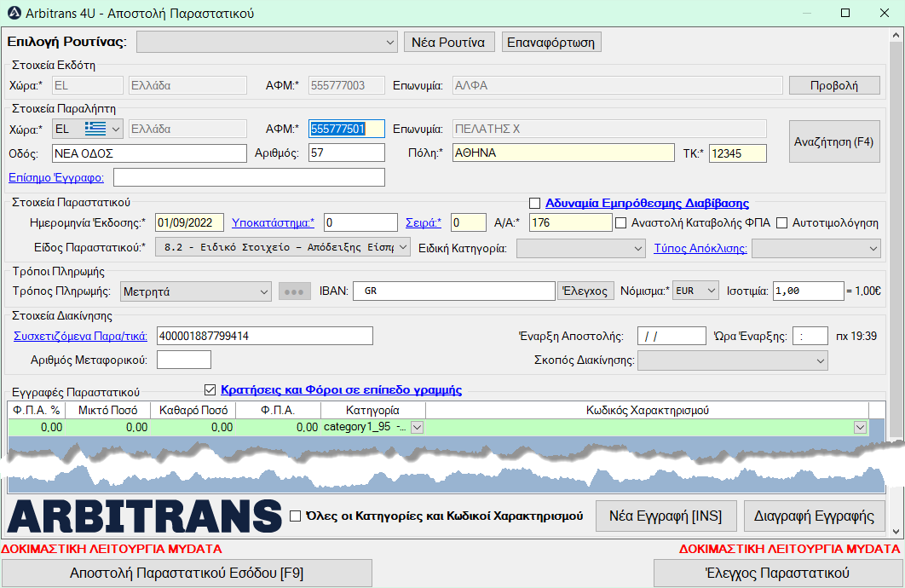This screenshot has width=905, height=588.
Task: Open the Αδυναμία Εμπρόθεσμης Διαβίβασης link
Action: tap(647, 203)
